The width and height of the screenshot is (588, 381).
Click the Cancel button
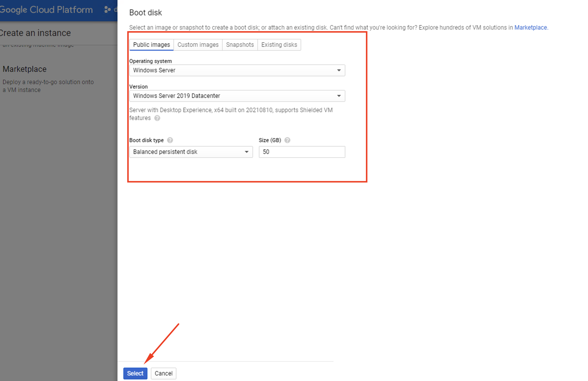[x=164, y=373]
